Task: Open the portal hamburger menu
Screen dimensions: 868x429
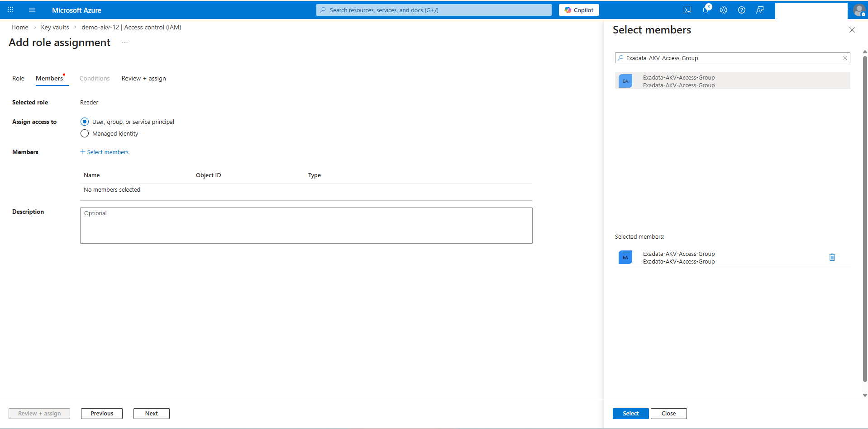Action: click(x=32, y=9)
